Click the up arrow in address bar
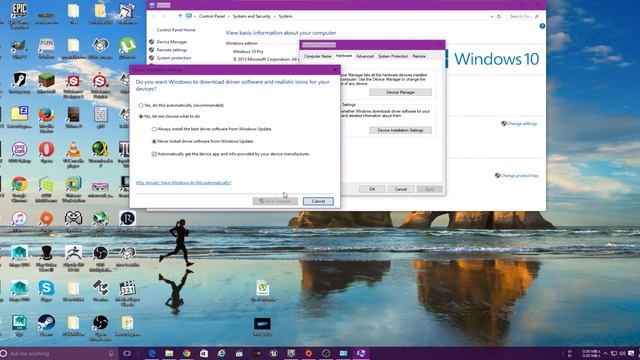 180,16
